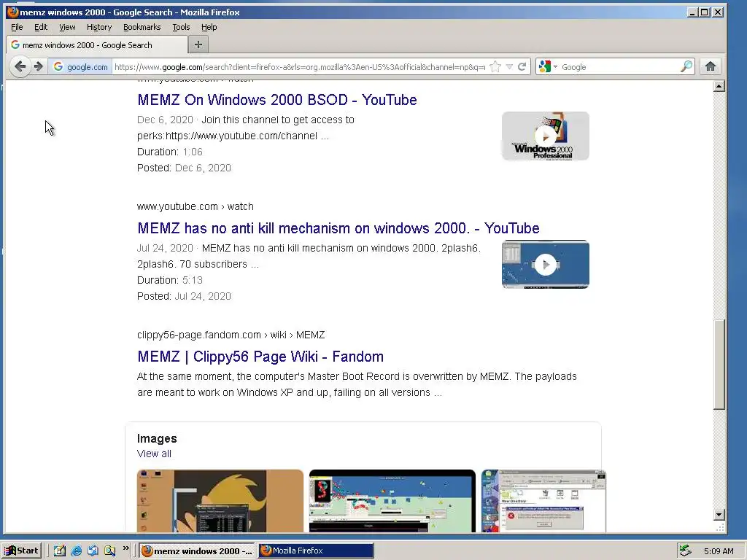Open MEMZ Clippy56 Page Wiki Fandom link
Image resolution: width=747 pixels, height=560 pixels.
click(260, 357)
